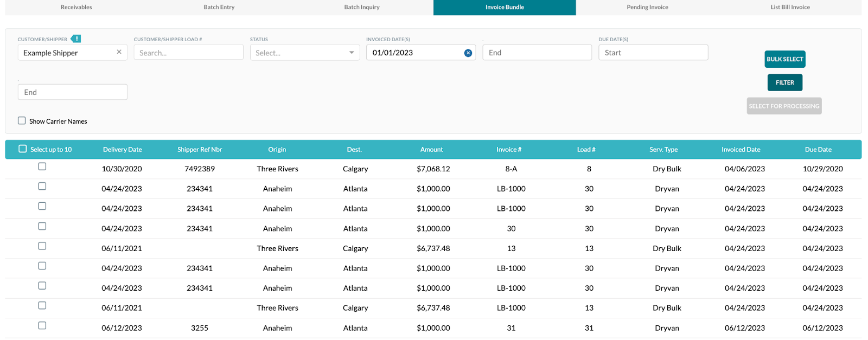This screenshot has height=340, width=868.
Task: Click the Dest. column header
Action: 354,150
